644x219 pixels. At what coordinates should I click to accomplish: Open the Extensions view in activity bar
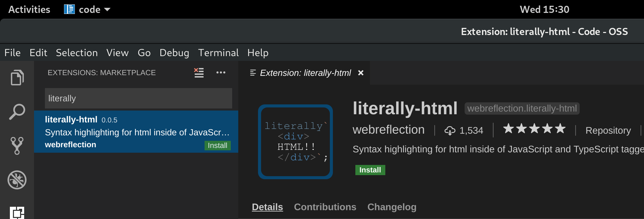[17, 213]
